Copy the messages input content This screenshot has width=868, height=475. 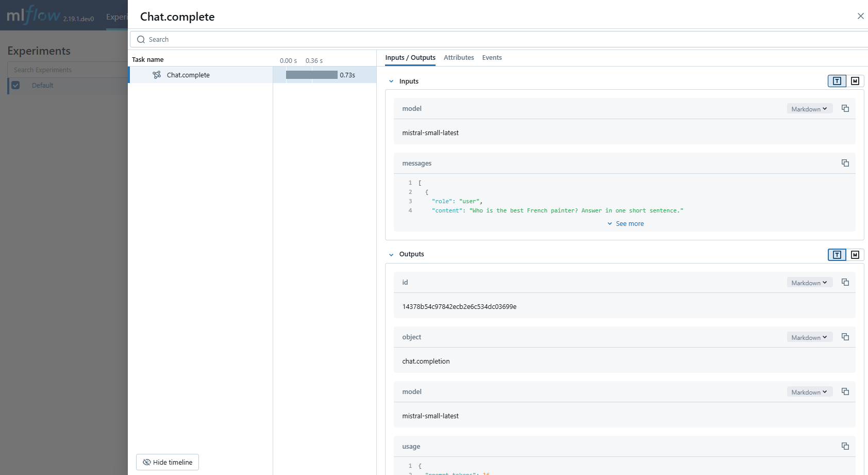(845, 163)
